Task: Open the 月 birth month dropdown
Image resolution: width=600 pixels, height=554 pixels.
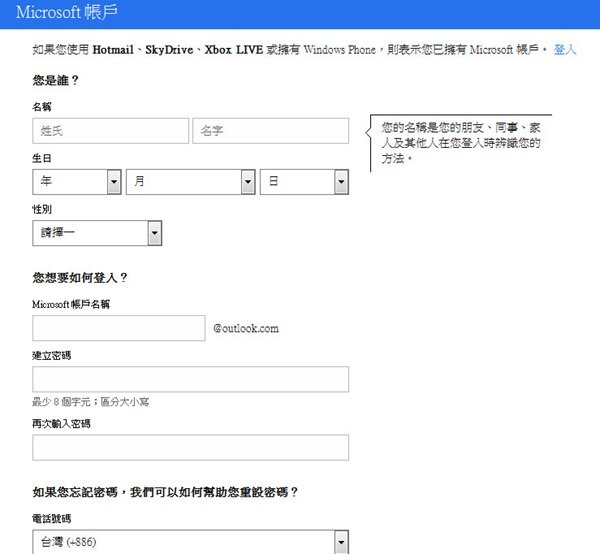Action: [x=191, y=182]
